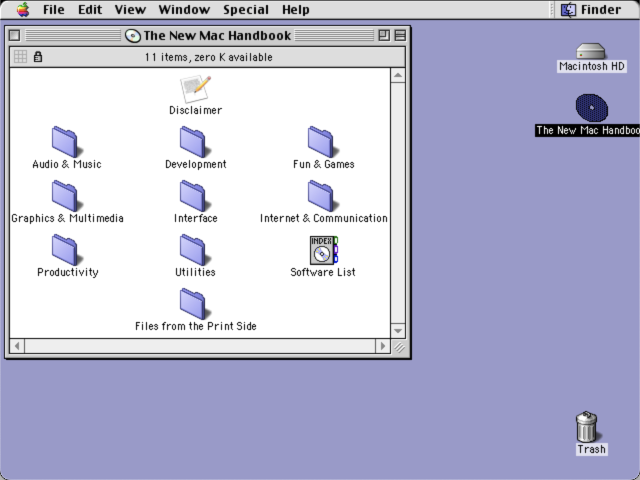Viewport: 640px width, 480px height.
Task: Open the Edit menu
Action: click(x=90, y=9)
